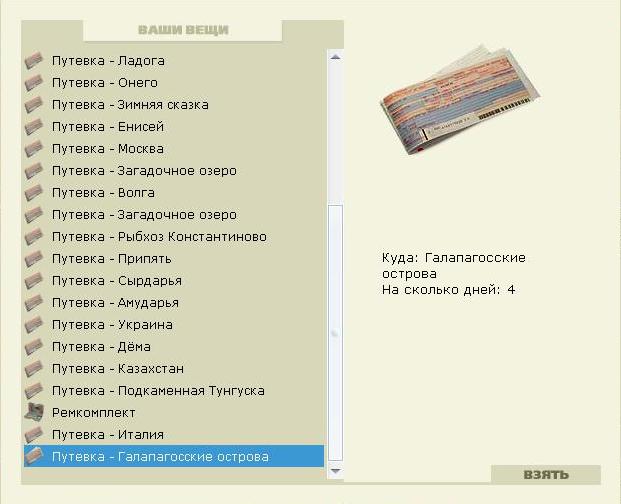Click the ticket icon beside Путевка - Сырдарья

click(x=34, y=280)
